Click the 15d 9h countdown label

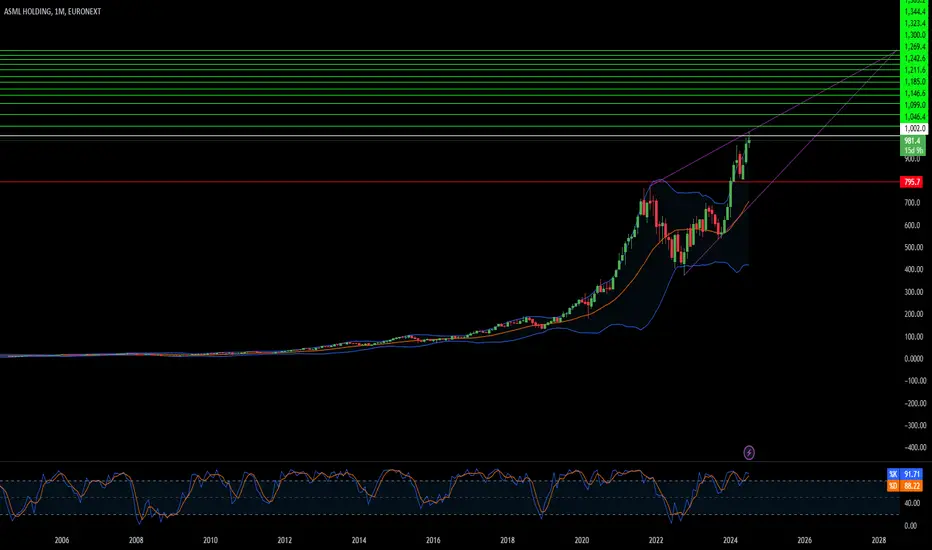tap(912, 151)
